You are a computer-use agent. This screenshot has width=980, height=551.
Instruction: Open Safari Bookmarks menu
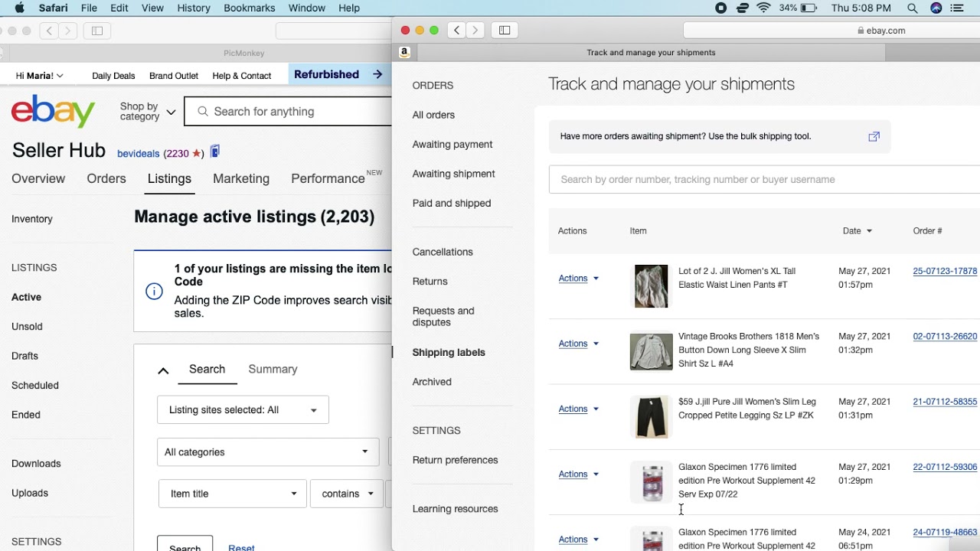(250, 8)
